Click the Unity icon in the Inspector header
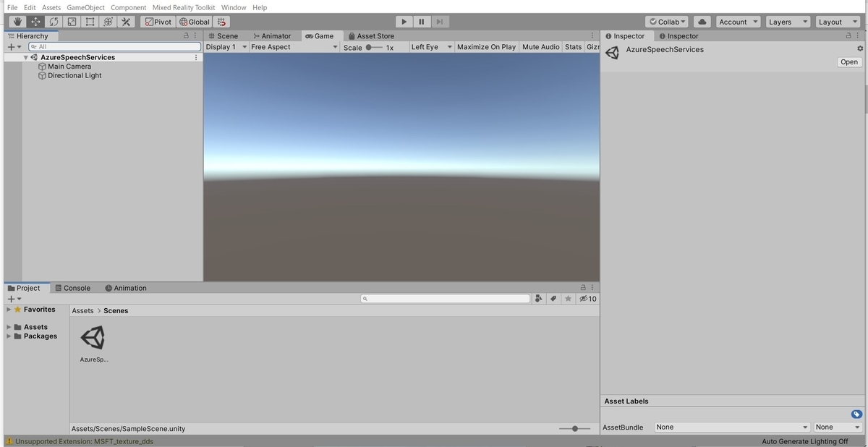Viewport: 868px width, 447px height. tap(613, 53)
